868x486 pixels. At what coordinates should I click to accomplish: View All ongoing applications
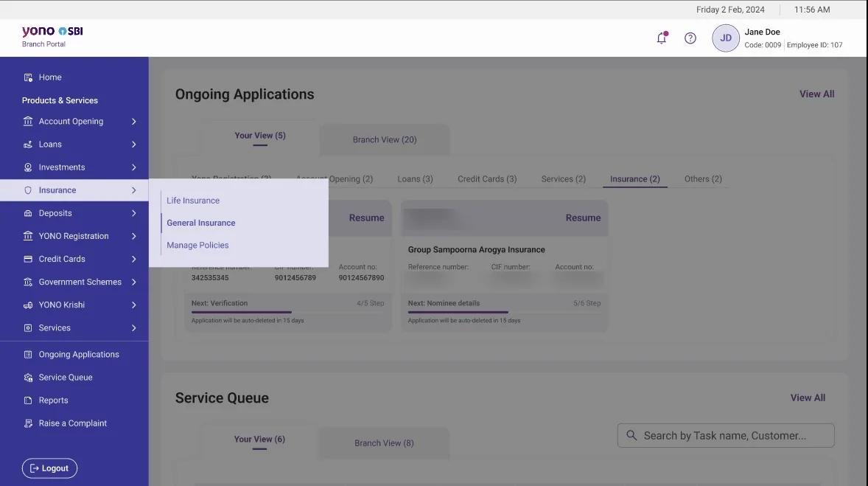pos(816,94)
